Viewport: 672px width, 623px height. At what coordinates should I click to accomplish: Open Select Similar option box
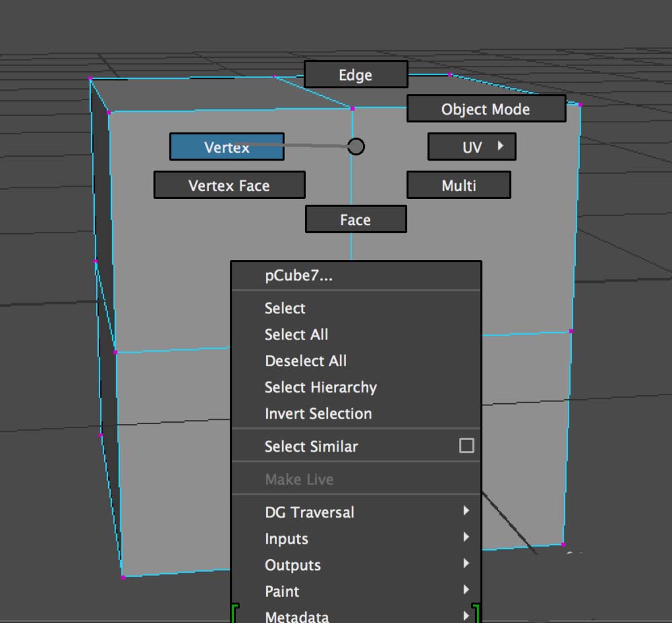click(x=466, y=446)
